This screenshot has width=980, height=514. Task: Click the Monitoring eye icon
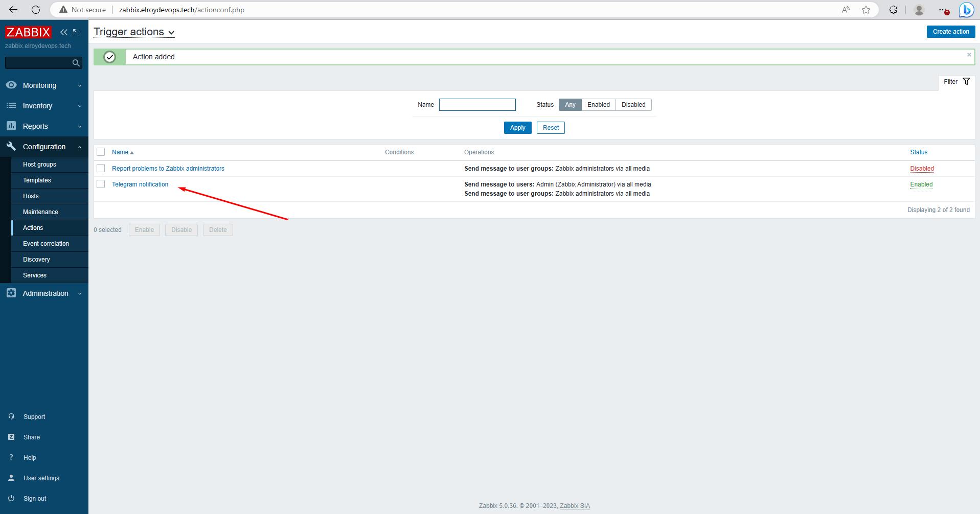tap(11, 85)
